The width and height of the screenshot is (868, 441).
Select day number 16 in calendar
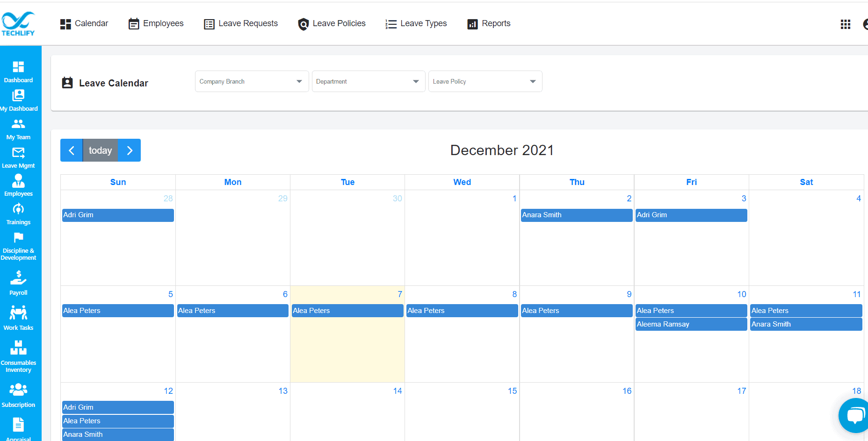[627, 391]
